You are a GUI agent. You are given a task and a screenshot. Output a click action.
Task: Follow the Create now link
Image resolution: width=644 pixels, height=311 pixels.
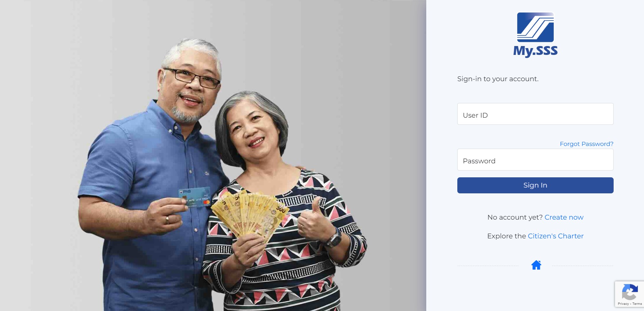point(564,217)
